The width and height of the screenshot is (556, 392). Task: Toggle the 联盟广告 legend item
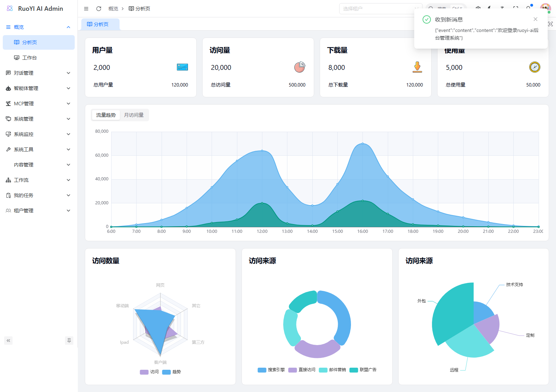point(363,370)
